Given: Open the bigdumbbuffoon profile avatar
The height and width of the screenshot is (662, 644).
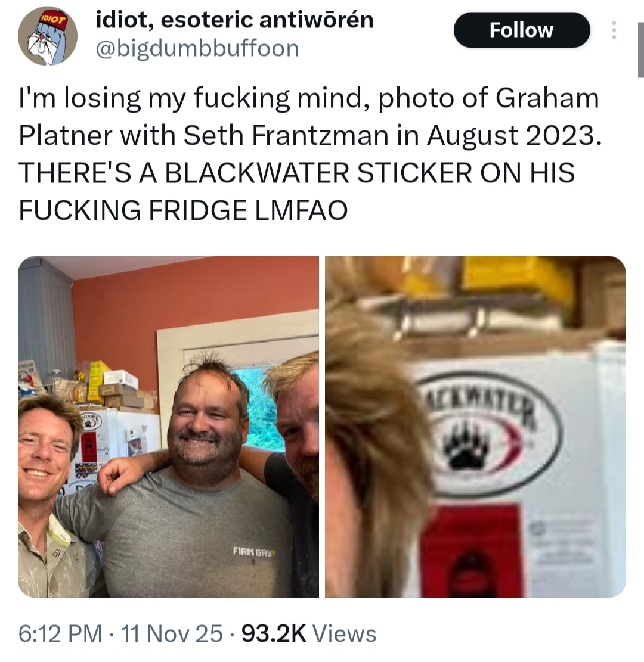Looking at the screenshot, I should coord(47,36).
